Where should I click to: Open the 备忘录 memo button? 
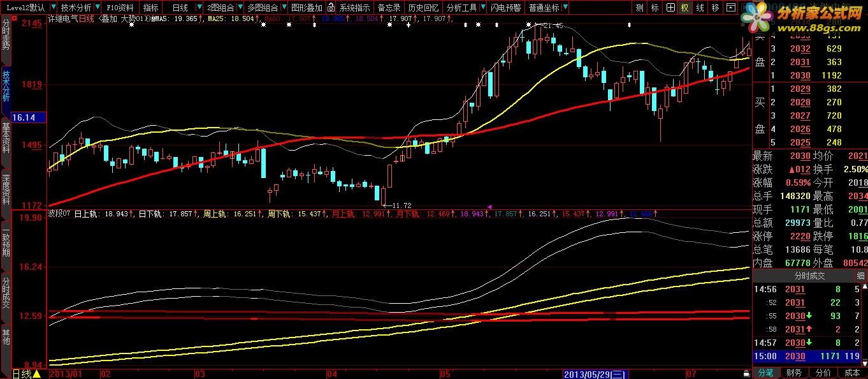[x=389, y=8]
